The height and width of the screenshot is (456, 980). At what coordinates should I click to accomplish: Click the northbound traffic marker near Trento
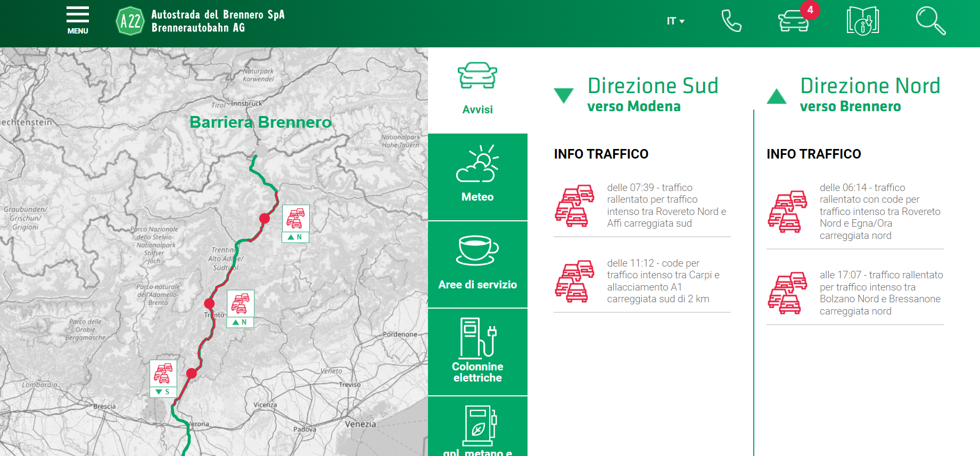[x=241, y=309]
